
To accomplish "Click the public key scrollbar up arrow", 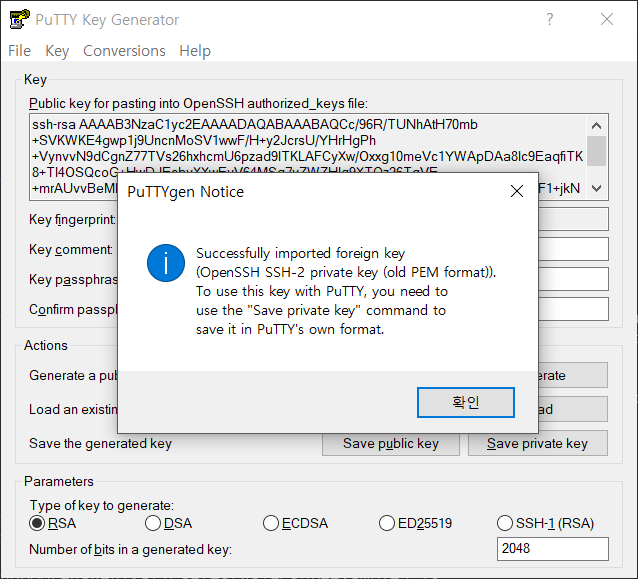I will 596,125.
